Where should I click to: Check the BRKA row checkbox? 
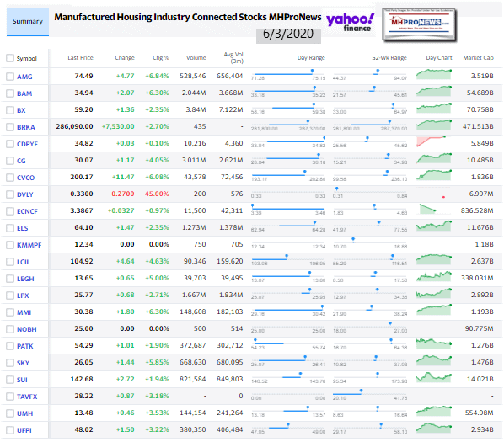pyautogui.click(x=10, y=127)
